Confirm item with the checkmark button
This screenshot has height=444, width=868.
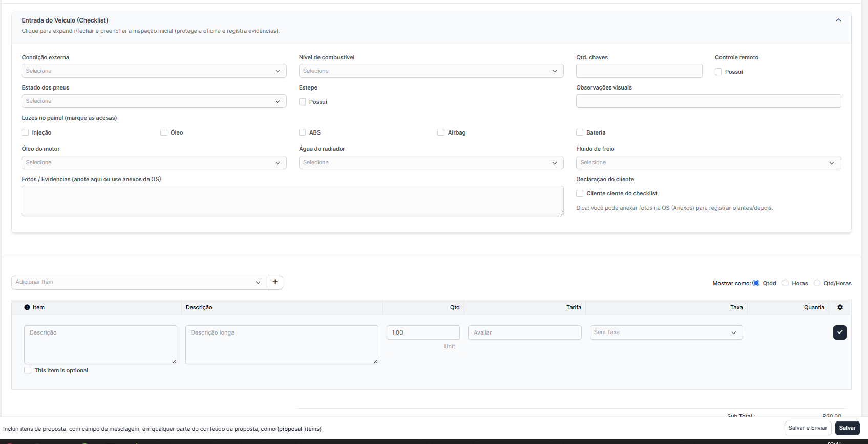pos(840,332)
